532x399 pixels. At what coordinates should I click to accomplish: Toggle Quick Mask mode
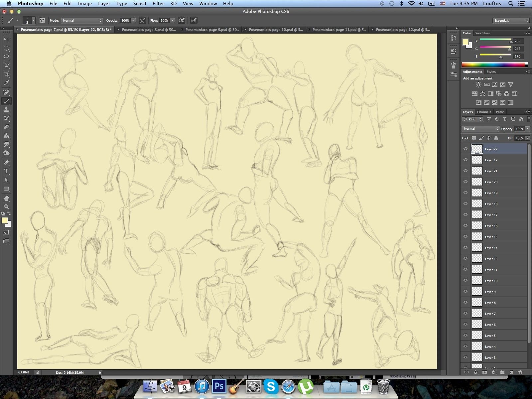tap(6, 232)
